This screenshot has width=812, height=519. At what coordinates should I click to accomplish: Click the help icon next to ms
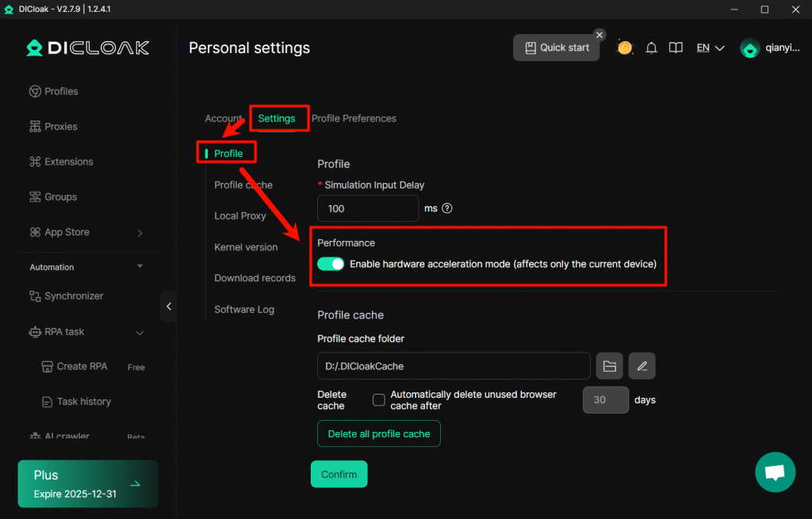447,208
